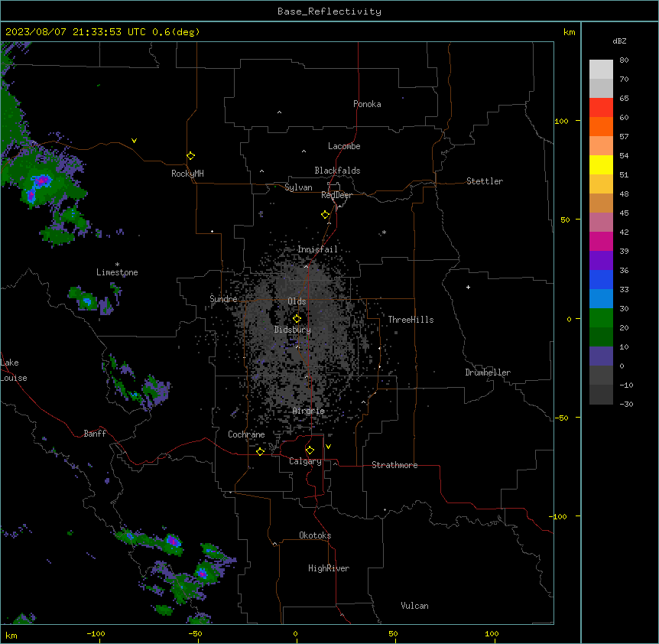The width and height of the screenshot is (659, 644).
Task: Click the RedDeer city label
Action: 336,195
